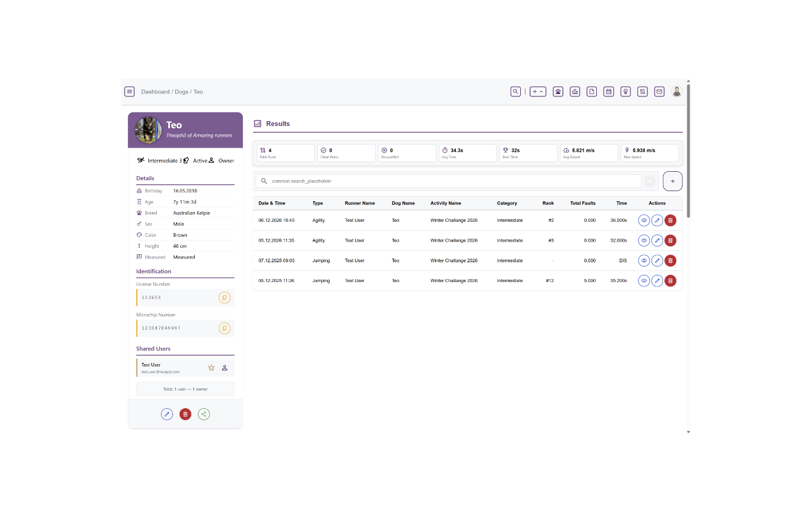Viewport: 812px width, 513px height.
Task: Open the calendar icon in toolbar
Action: [x=609, y=92]
